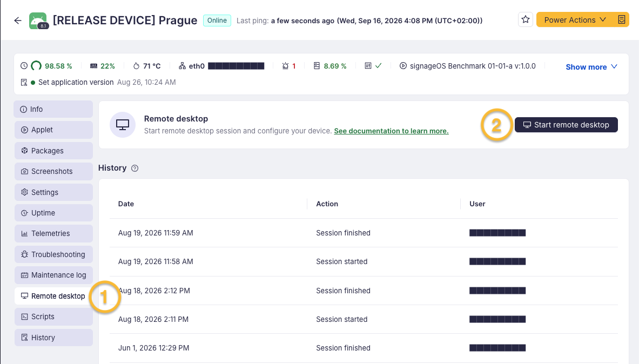This screenshot has width=639, height=364.
Task: Open the Info tab
Action: click(x=53, y=109)
